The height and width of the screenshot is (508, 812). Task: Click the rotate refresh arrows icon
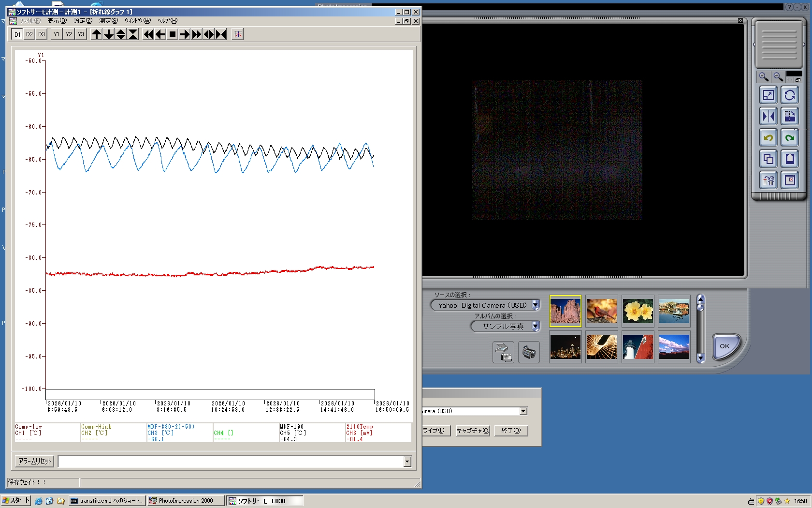click(x=790, y=95)
